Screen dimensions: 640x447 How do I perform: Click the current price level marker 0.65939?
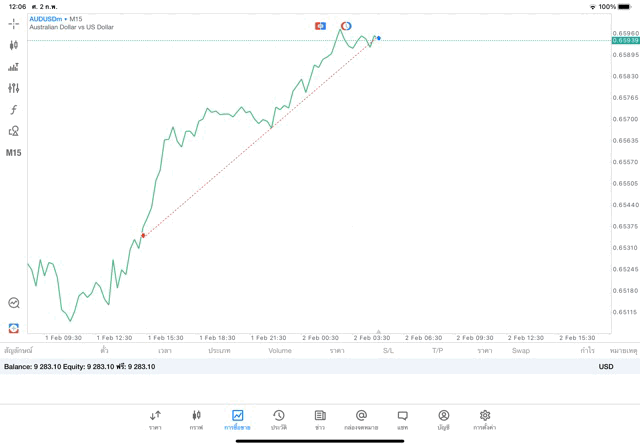point(626,41)
